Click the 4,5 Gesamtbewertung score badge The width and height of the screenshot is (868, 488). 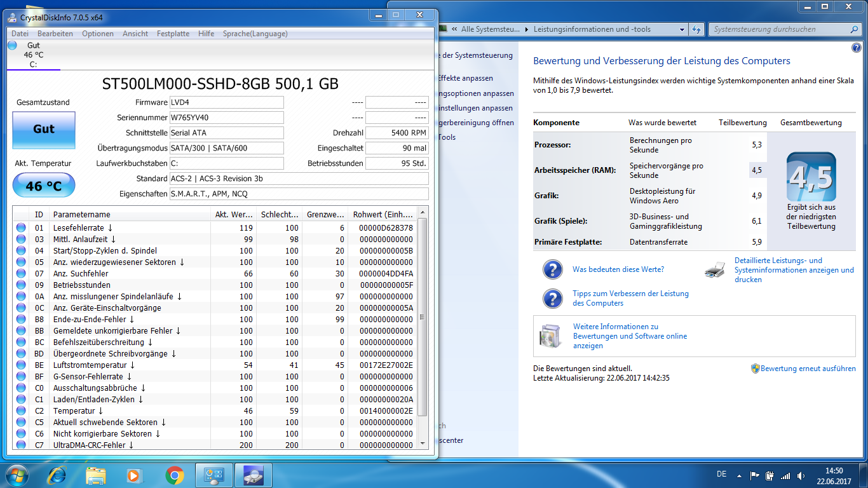point(811,177)
